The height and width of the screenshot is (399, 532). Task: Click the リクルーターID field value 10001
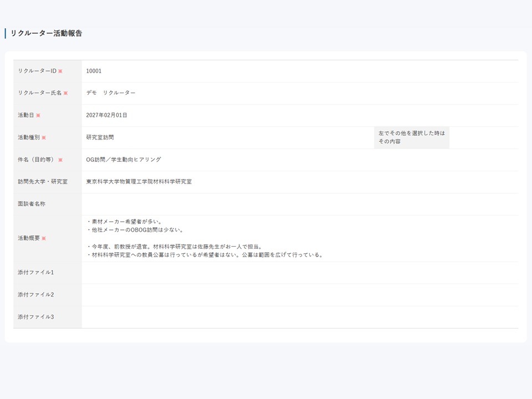tap(94, 70)
